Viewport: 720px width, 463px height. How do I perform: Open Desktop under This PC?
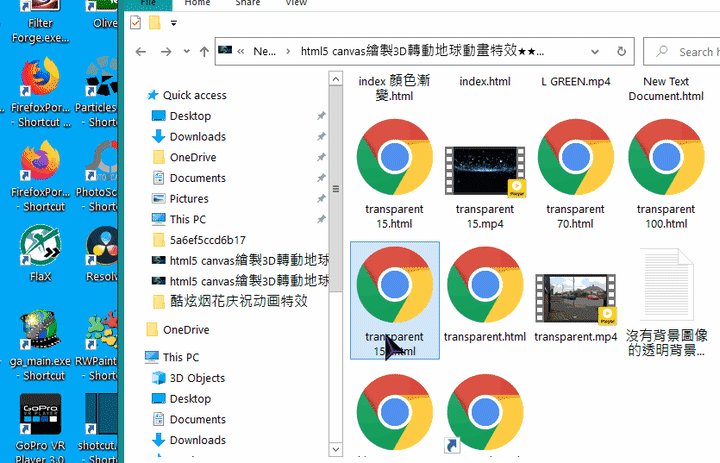190,398
